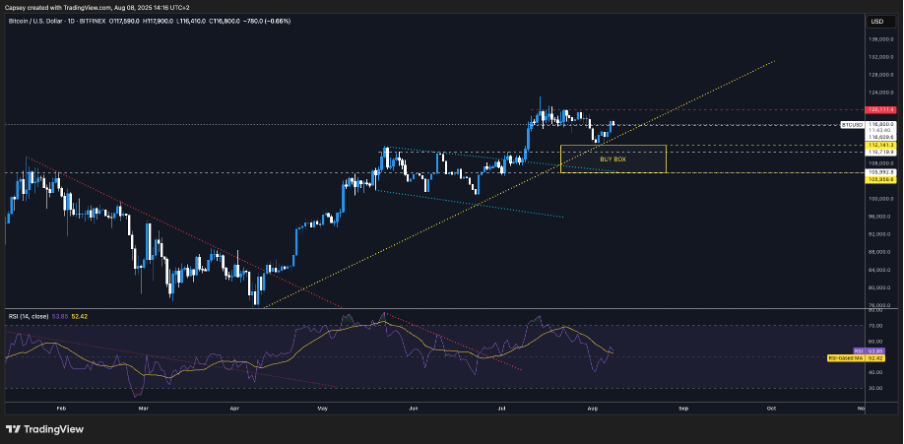Open the USD currency selector
Viewport: 904px width, 444px height.
[877, 21]
